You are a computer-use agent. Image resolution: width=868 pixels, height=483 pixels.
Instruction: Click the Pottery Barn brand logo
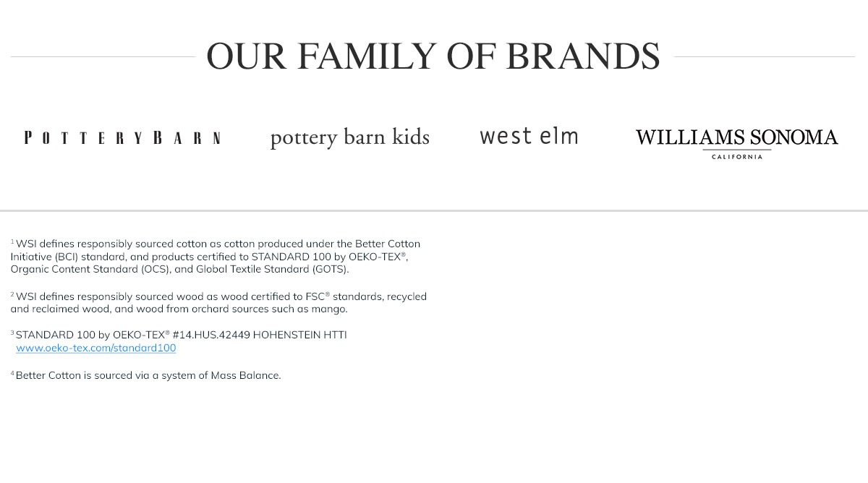[122, 138]
